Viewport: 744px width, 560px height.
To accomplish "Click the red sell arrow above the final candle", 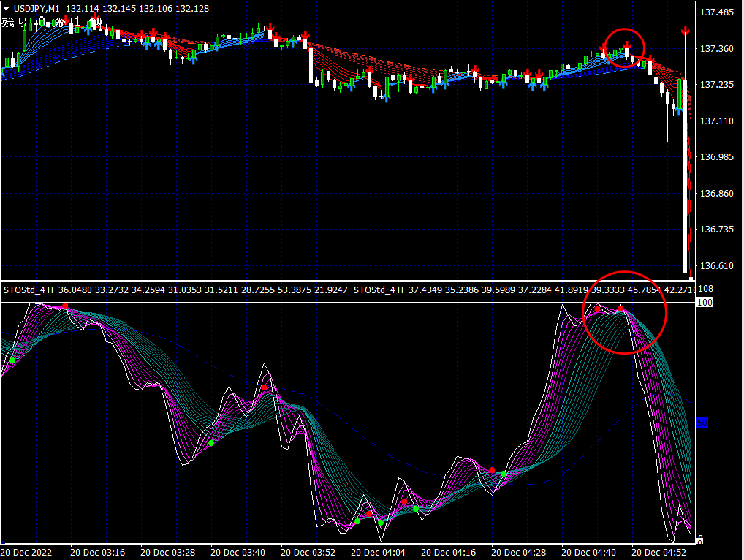I will point(685,31).
